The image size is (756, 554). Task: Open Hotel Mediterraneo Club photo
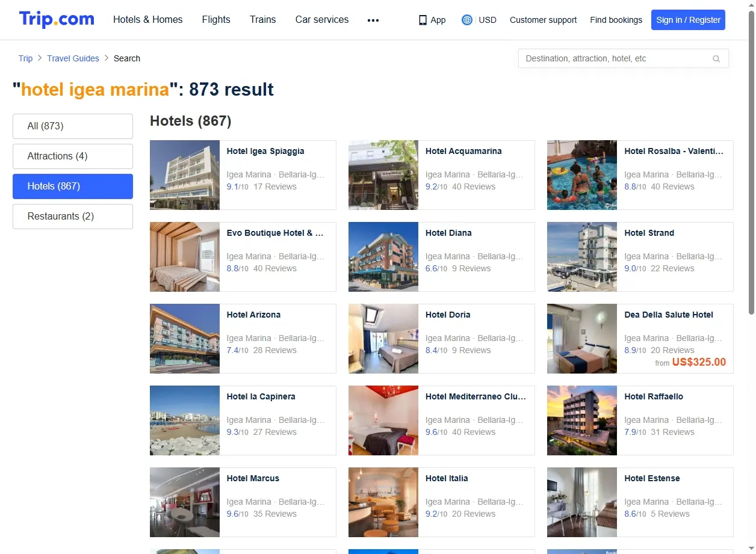tap(383, 420)
